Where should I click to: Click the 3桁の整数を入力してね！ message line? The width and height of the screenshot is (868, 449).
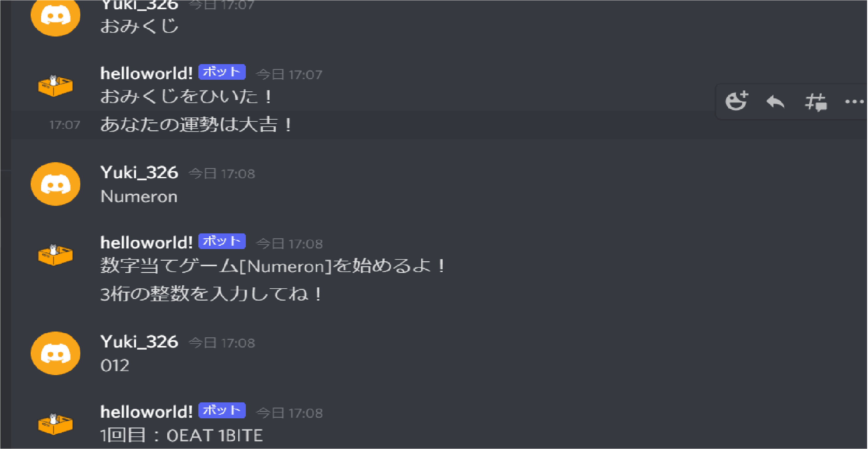coord(211,294)
